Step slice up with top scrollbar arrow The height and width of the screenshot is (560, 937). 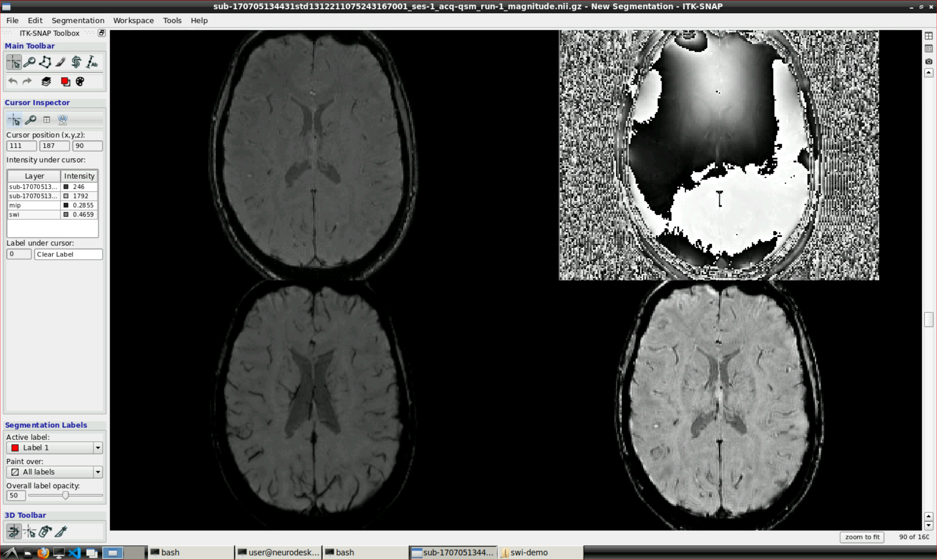click(x=929, y=73)
